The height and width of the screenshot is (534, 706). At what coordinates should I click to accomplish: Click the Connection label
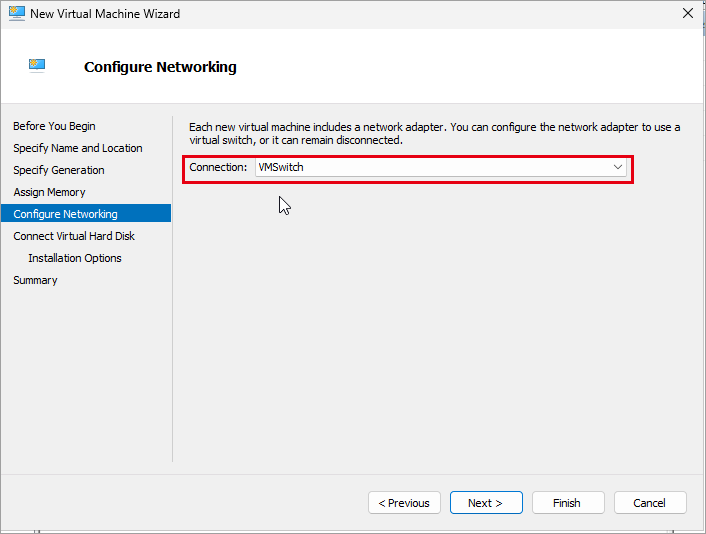tap(218, 167)
